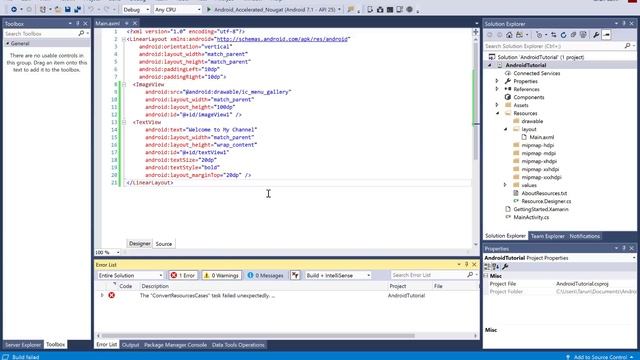Open the Any CPU platform dropdown
Viewport: 640px width, 360px height.
tap(178, 9)
